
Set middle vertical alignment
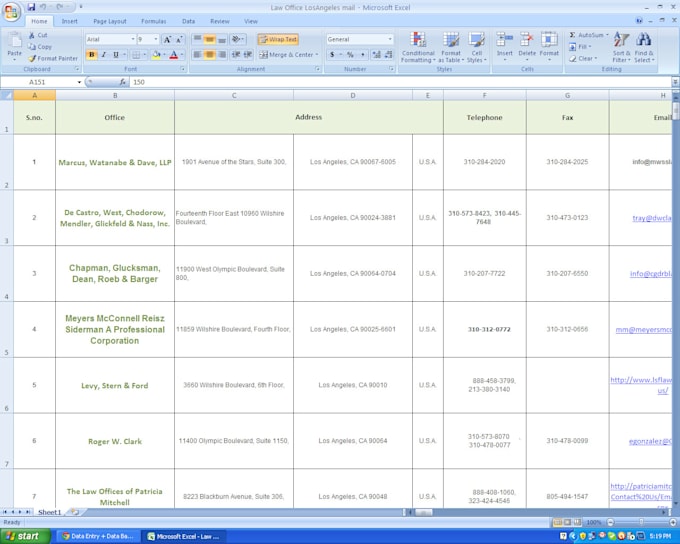209,39
